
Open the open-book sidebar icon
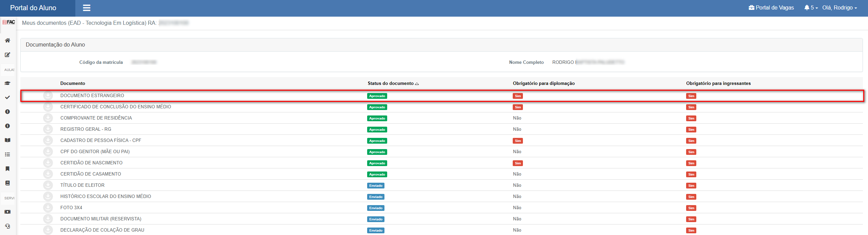click(7, 140)
